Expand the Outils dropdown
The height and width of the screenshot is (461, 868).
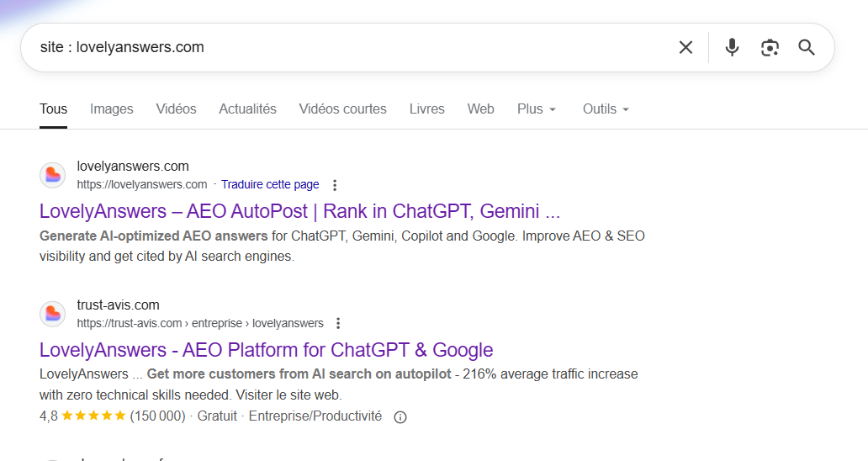pyautogui.click(x=606, y=109)
